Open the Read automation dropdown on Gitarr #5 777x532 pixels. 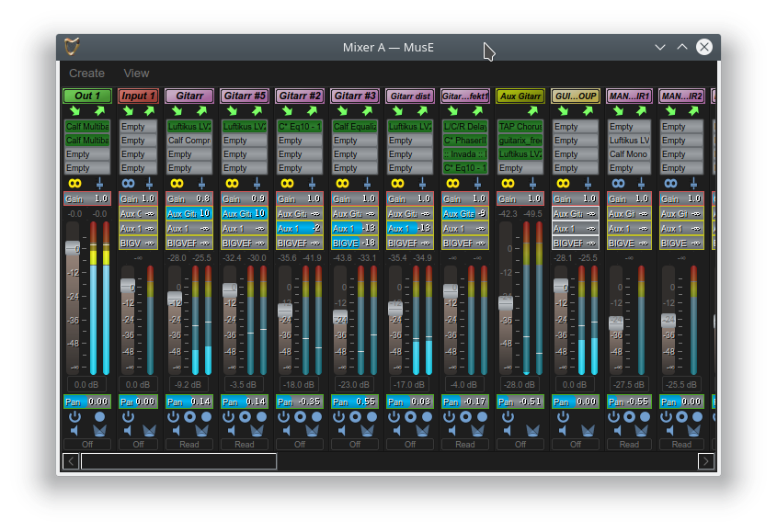pyautogui.click(x=245, y=445)
